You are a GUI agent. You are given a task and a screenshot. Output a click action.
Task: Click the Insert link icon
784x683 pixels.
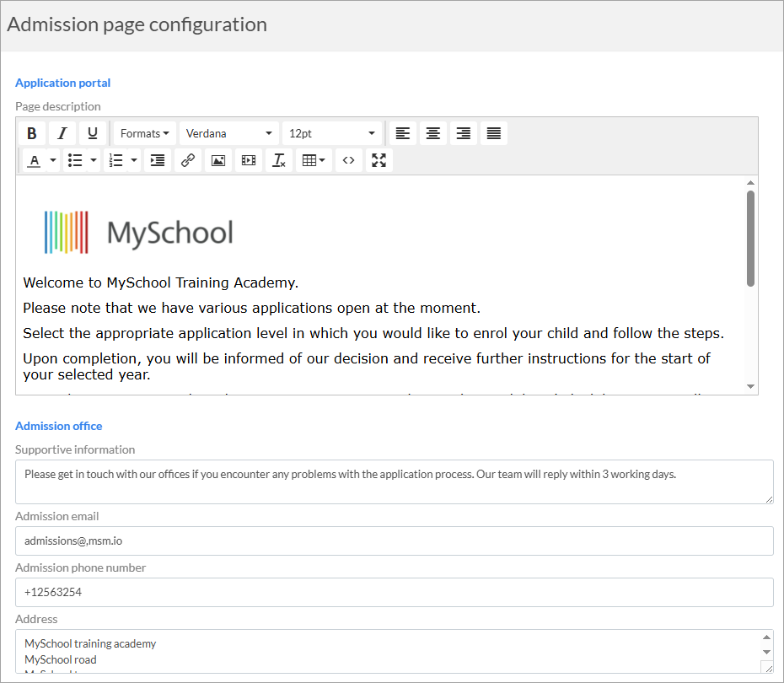187,160
